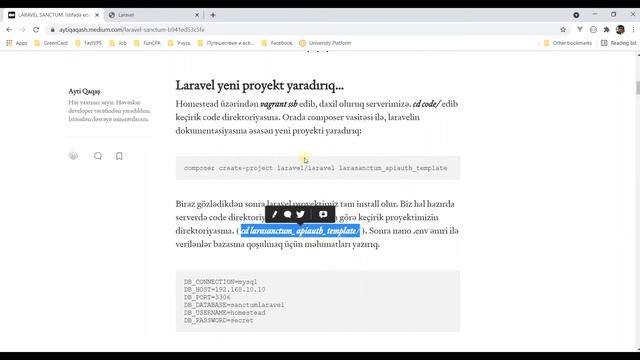640x360 pixels.
Task: Click the address bar URL
Action: 131,30
